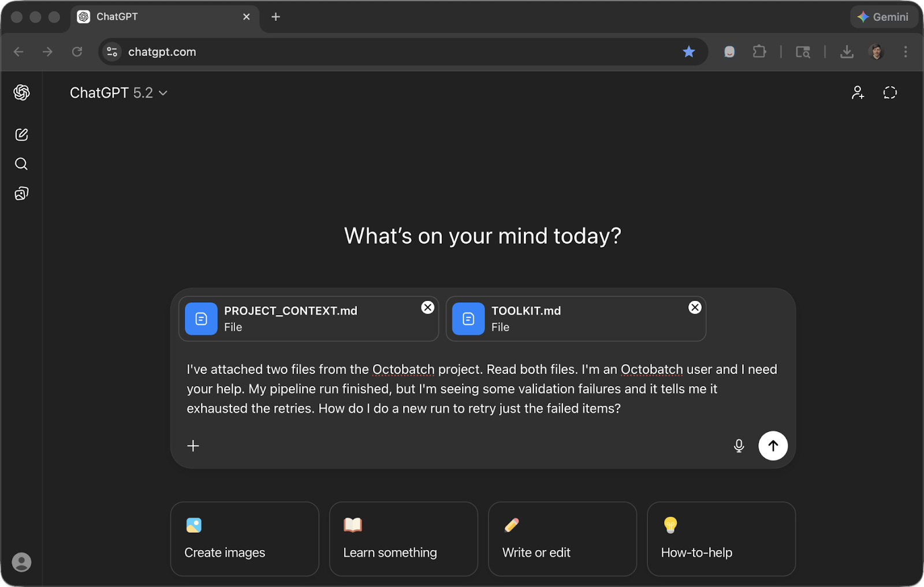Go forward with browser forward arrow
Screen dimensions: 924x587
47,52
